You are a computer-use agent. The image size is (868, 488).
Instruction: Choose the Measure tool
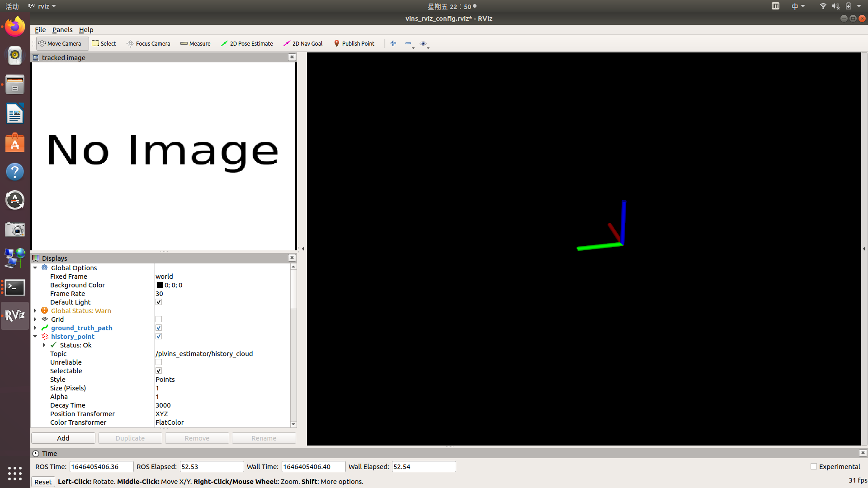click(x=195, y=43)
